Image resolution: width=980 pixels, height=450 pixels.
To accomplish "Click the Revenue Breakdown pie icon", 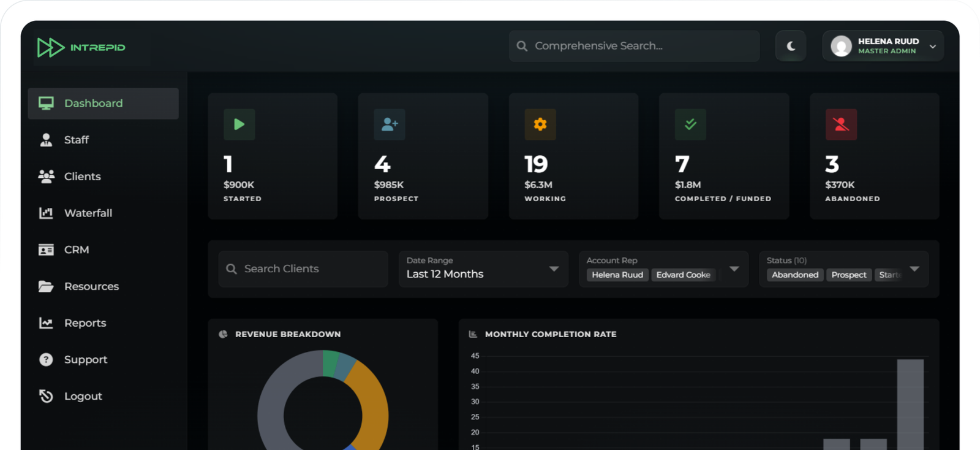I will click(x=223, y=334).
